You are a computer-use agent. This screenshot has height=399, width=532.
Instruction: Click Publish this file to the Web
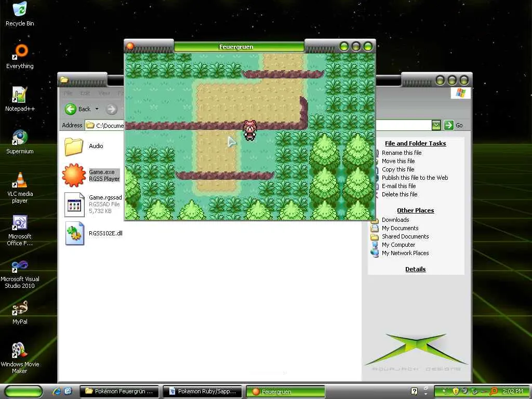point(415,178)
